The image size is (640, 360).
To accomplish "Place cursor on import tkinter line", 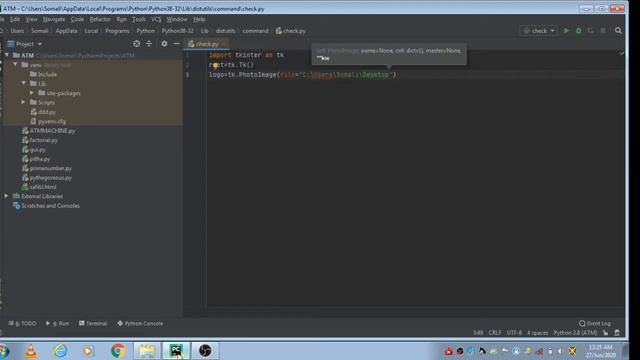I will coord(246,55).
